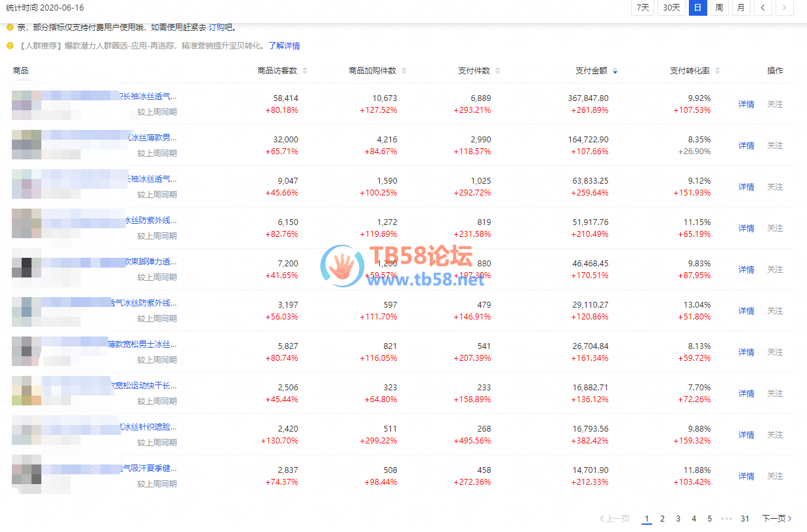Open product title ending 宽松运动快干长

[144, 386]
